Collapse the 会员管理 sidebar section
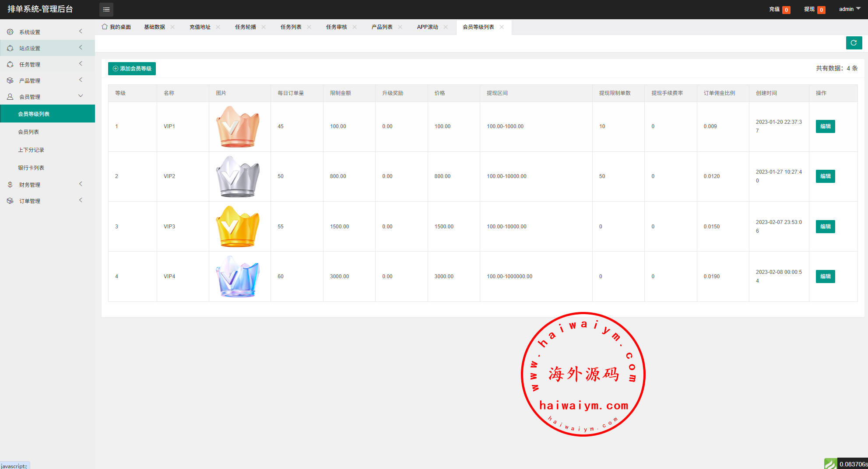The image size is (868, 469). pos(47,97)
